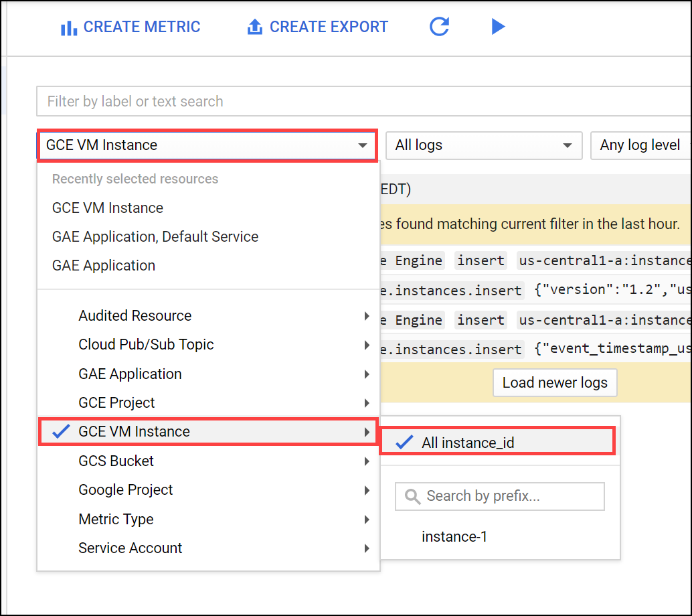Screen dimensions: 692x616
Task: Click the CREATE EXPORT text
Action: click(x=329, y=27)
